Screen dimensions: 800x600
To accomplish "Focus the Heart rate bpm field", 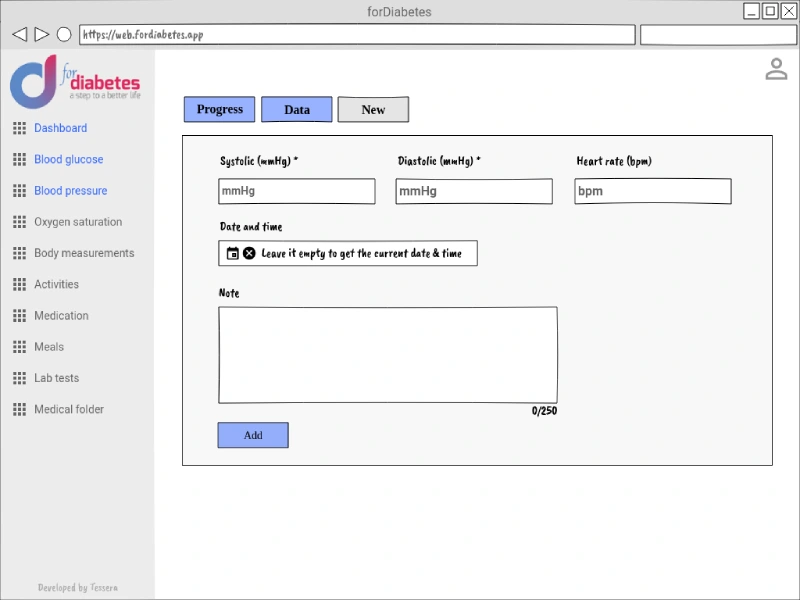I will point(653,191).
